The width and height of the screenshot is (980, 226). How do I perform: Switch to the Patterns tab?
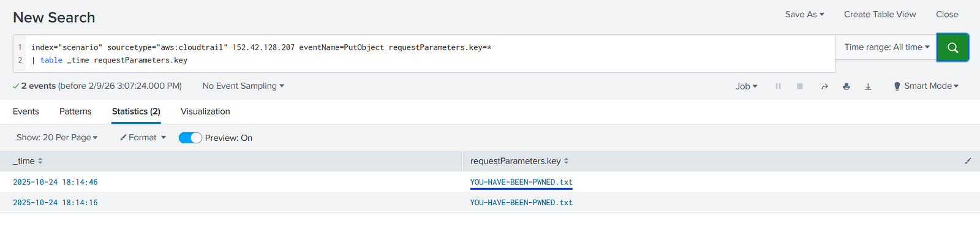[75, 111]
